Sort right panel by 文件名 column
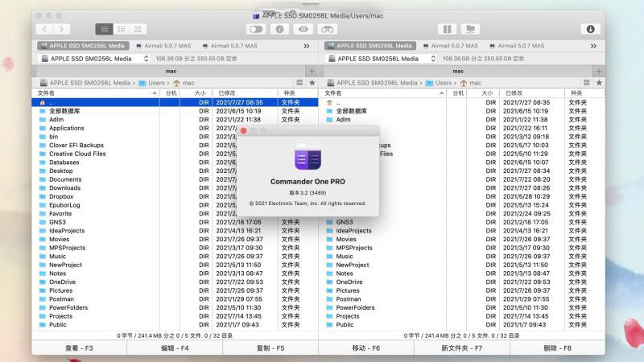The height and width of the screenshot is (362, 644). 383,93
